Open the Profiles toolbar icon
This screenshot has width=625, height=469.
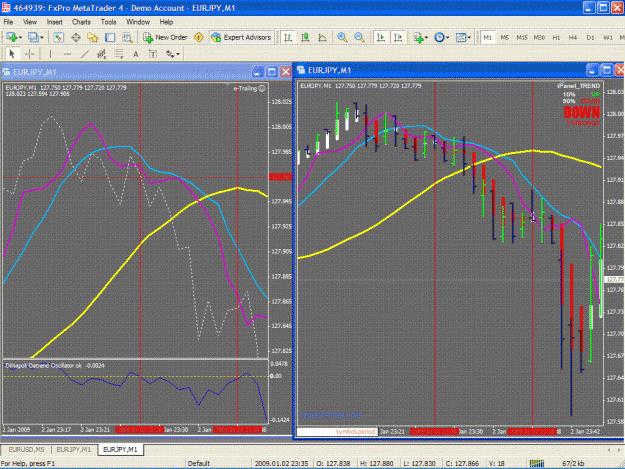tap(33, 37)
